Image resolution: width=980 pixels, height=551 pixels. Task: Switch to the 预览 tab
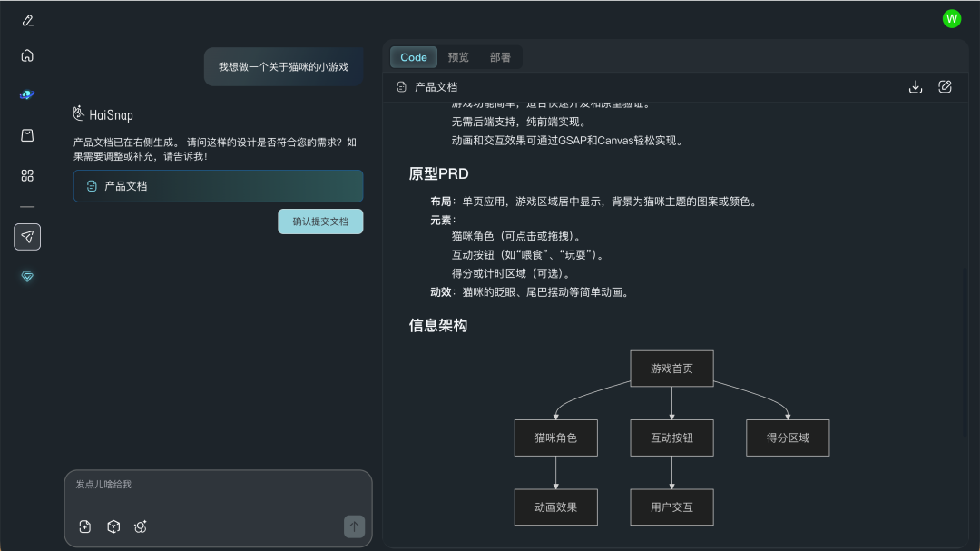click(x=458, y=57)
